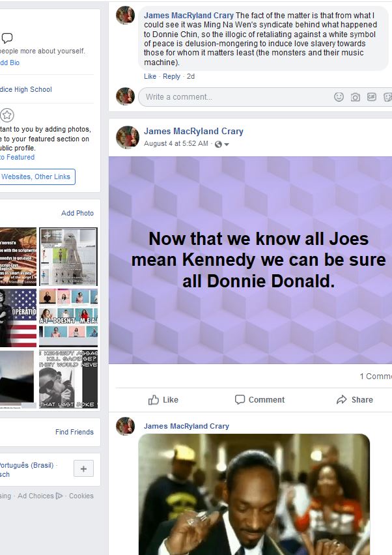
Task: Open photo thumbnail with statue collage
Action: (68, 257)
